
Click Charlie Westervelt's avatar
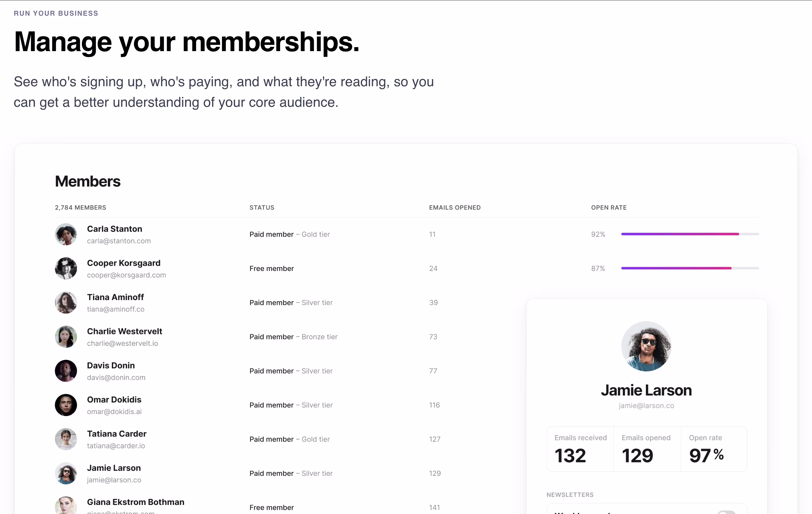point(66,336)
